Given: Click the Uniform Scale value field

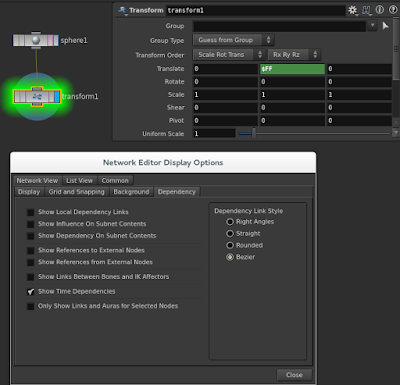Looking at the screenshot, I should (x=214, y=134).
